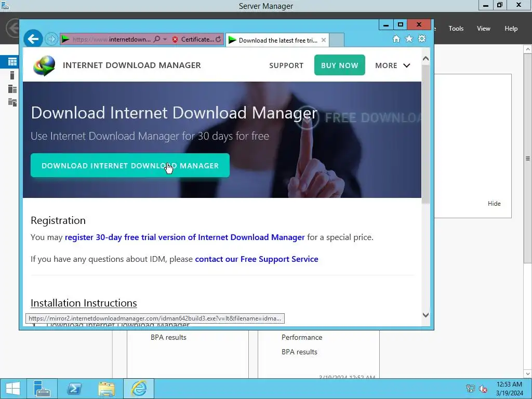Select Dashboard icon in Server Manager sidebar

pos(12,61)
